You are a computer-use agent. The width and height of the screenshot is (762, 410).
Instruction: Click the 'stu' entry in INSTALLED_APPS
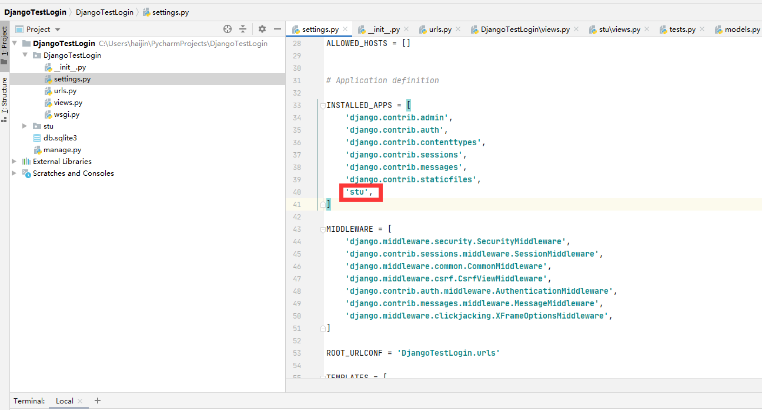coord(359,192)
